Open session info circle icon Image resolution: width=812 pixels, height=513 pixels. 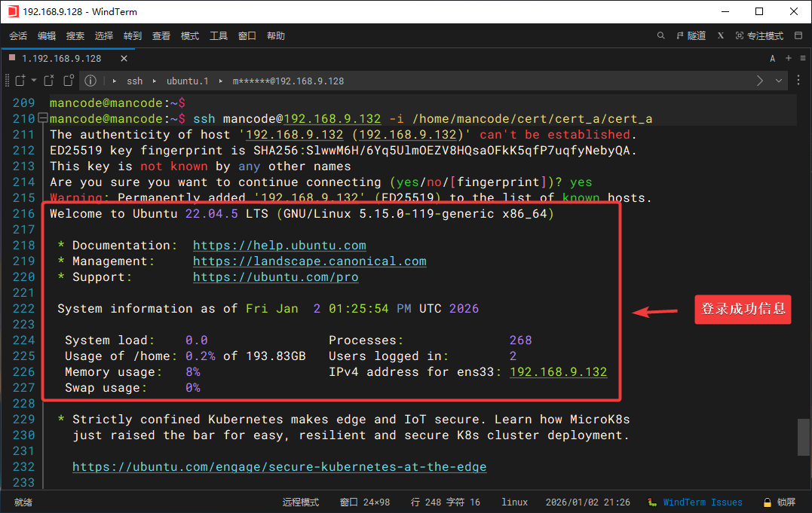point(90,81)
